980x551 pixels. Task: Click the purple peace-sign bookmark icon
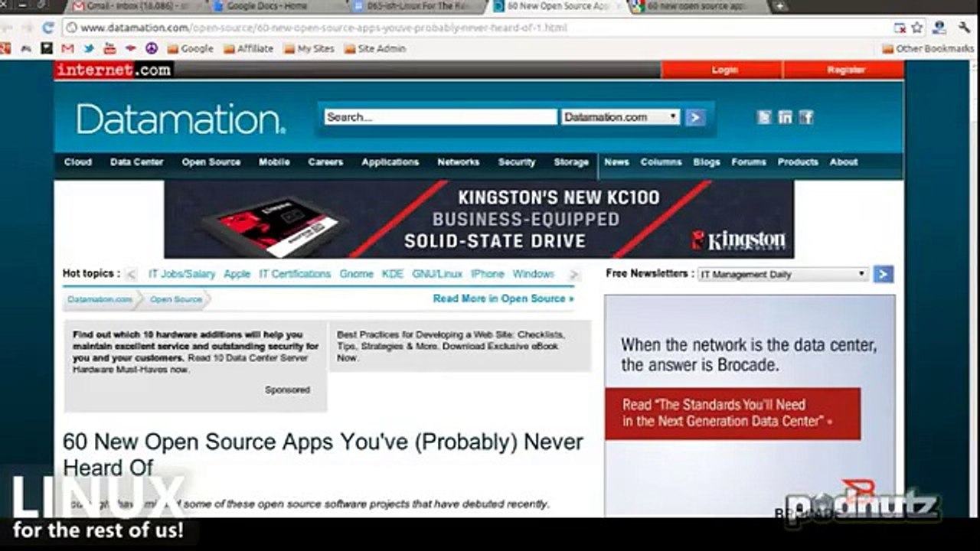click(152, 48)
